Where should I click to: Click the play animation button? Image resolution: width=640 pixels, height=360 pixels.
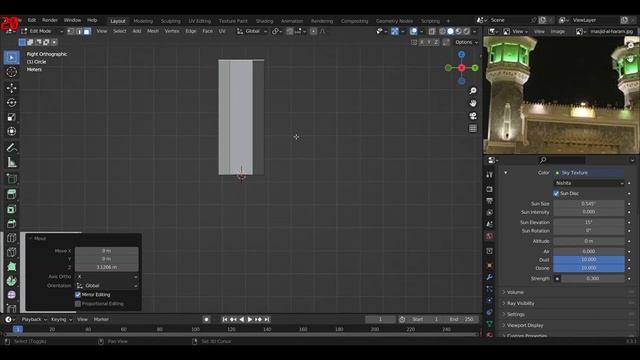click(250, 320)
